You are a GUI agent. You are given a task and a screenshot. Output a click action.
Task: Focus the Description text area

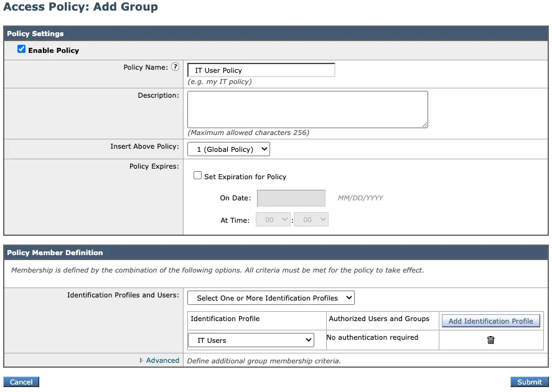307,110
